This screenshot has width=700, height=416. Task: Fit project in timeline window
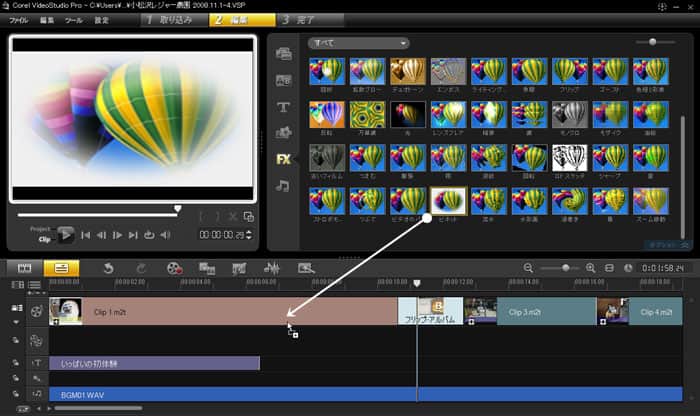[609, 268]
